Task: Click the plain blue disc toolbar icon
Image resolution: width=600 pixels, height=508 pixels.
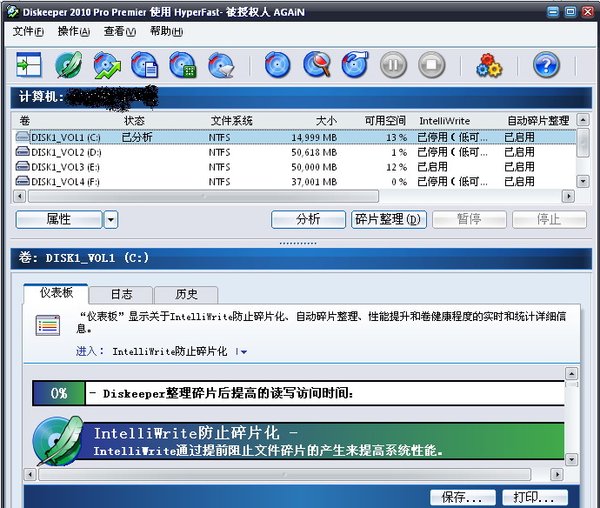Action: pos(277,65)
